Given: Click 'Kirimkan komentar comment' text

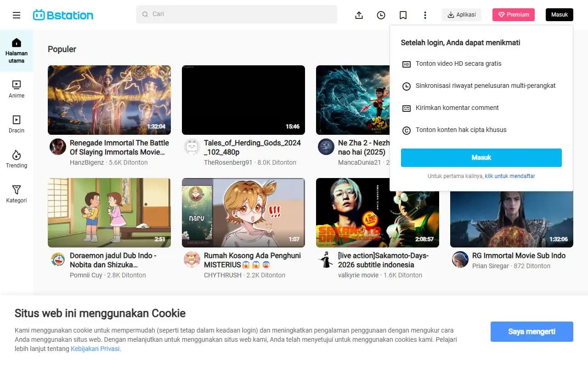Looking at the screenshot, I should coord(457,108).
